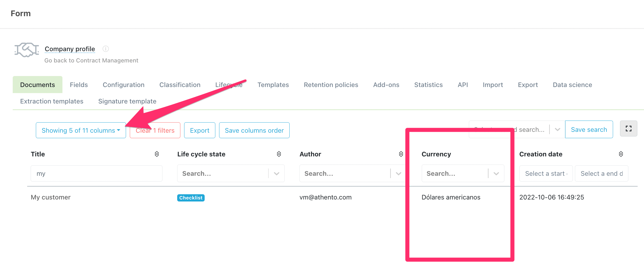
Task: Open the Showing 5 of 11 columns dropdown
Action: point(81,130)
